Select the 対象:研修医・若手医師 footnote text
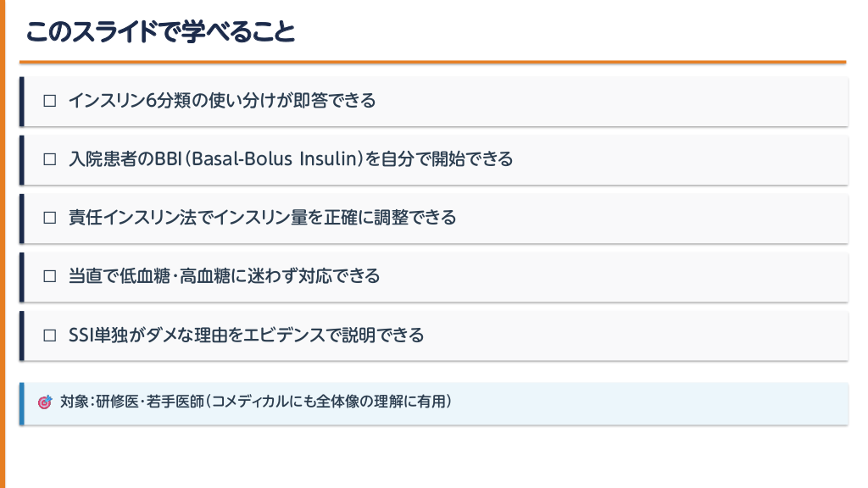The width and height of the screenshot is (868, 488). pyautogui.click(x=133, y=402)
